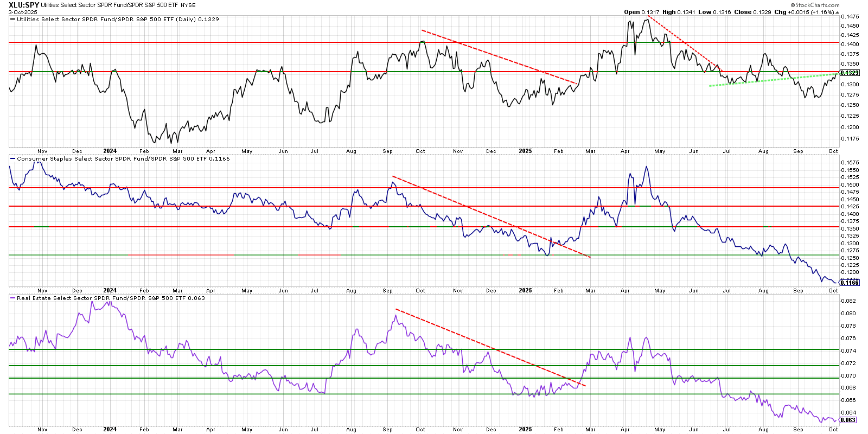Select the 0.070 axis label in real estate panel
Screen dimensions: 868x434
tap(848, 375)
